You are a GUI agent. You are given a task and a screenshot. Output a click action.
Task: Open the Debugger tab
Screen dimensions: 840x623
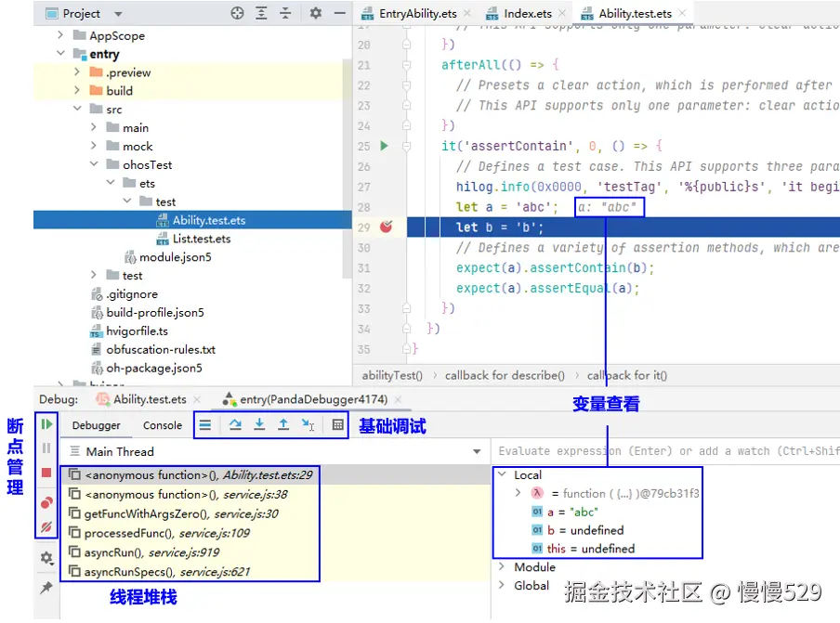click(x=97, y=425)
